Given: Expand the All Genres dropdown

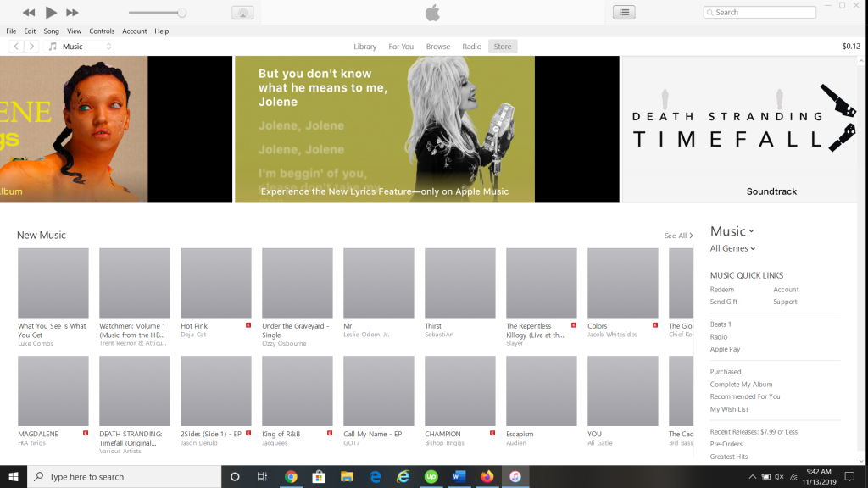Looking at the screenshot, I should (x=732, y=248).
